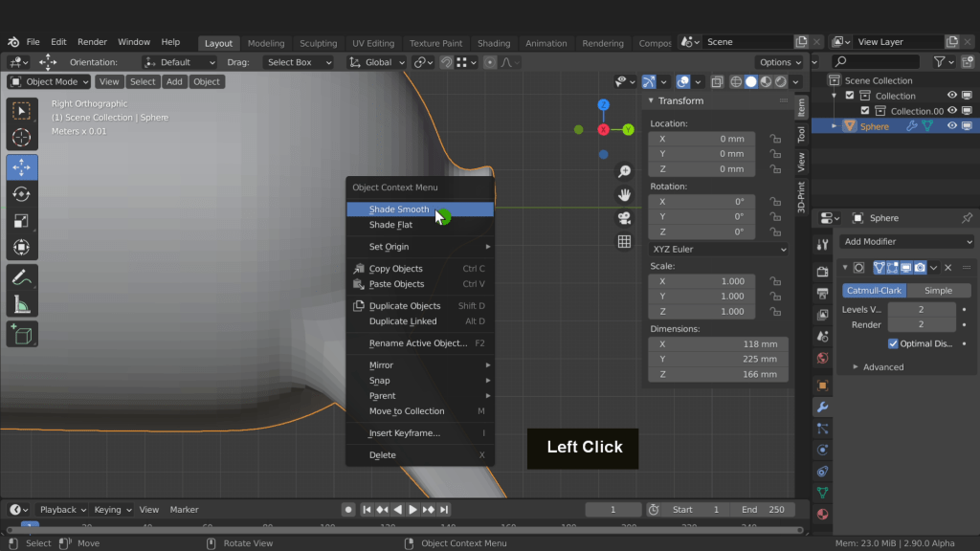Select the Cursor tool
Image resolution: width=980 pixels, height=551 pixels.
(22, 138)
